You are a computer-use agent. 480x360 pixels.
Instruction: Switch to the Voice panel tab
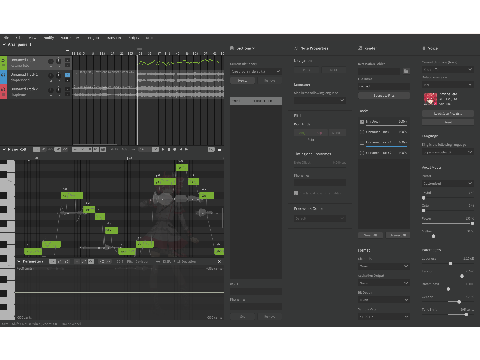pos(430,48)
